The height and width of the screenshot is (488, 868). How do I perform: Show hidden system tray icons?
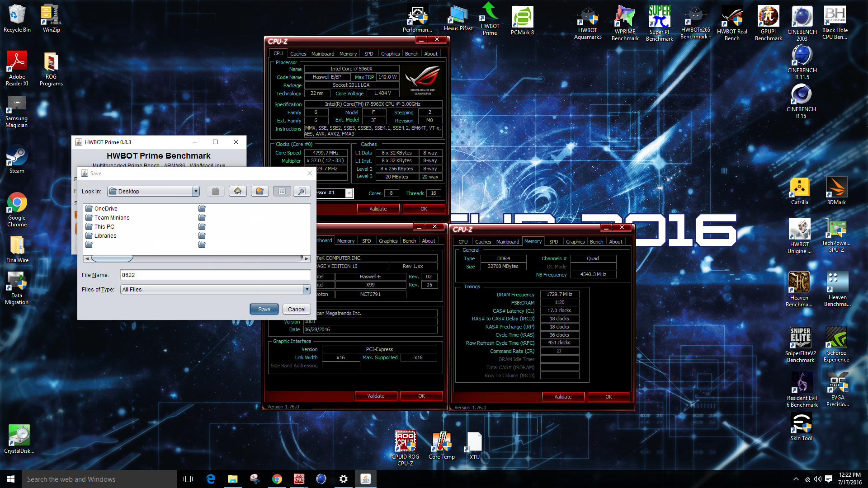click(x=796, y=479)
